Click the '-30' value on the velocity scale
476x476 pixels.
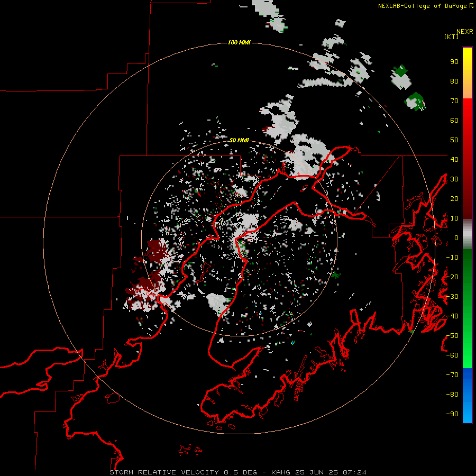point(452,297)
